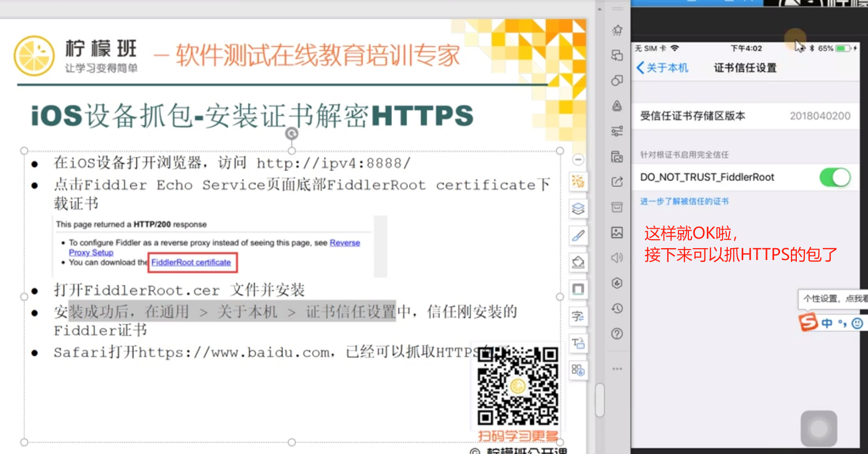Click the layers stack floating button
868x454 pixels.
[x=578, y=209]
